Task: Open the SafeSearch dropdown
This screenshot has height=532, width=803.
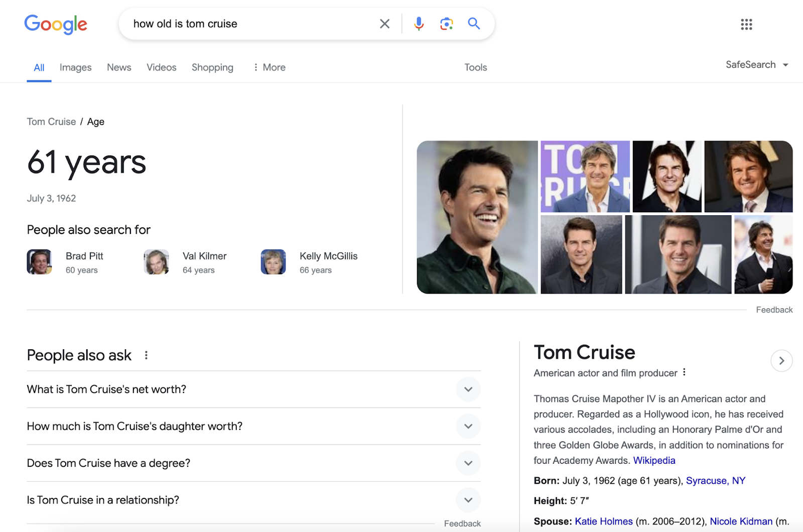Action: point(756,65)
